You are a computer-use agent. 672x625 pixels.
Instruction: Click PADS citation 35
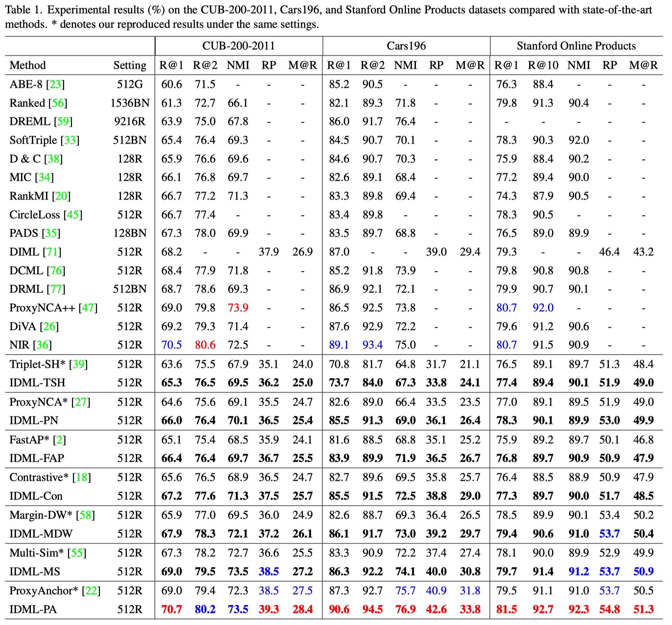click(51, 233)
